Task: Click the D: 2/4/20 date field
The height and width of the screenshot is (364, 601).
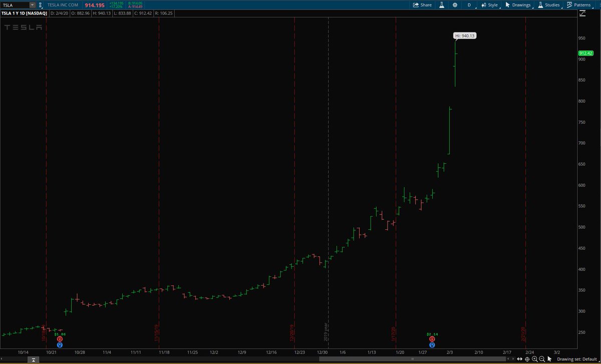Action: point(59,14)
